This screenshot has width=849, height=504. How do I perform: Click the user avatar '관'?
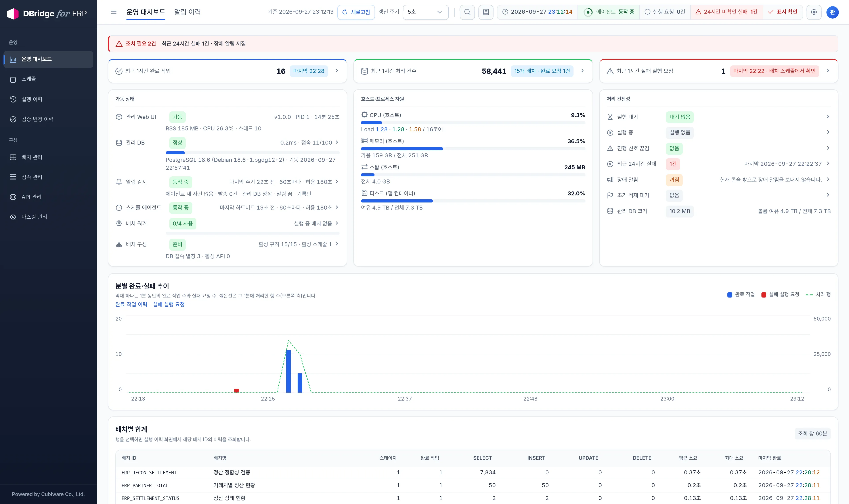[832, 12]
